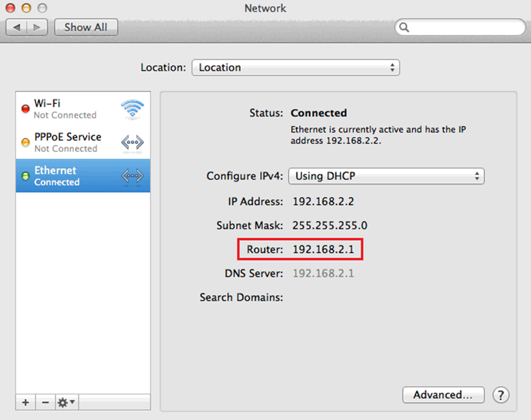Click the search magnifying glass icon
This screenshot has height=420, width=531.
[x=405, y=27]
